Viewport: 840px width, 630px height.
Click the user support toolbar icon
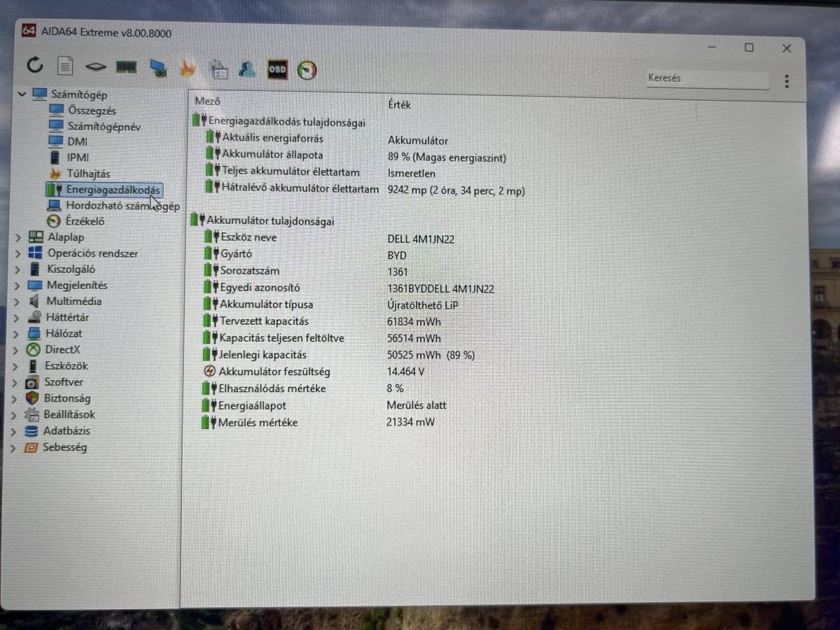246,69
